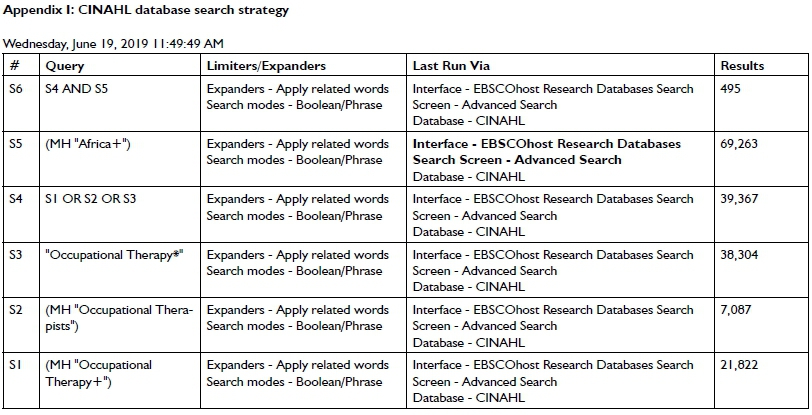812x415 pixels.
Task: Click the Query column header
Action: (65, 66)
